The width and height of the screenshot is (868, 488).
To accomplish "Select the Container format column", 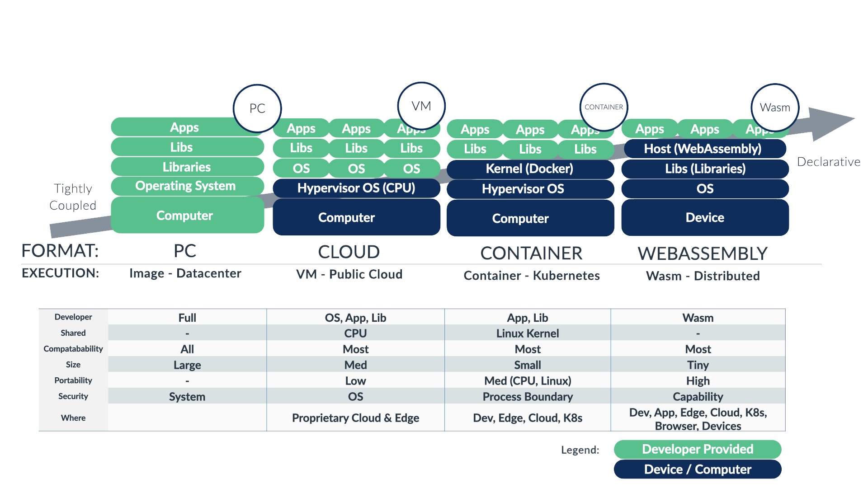I will 520,250.
